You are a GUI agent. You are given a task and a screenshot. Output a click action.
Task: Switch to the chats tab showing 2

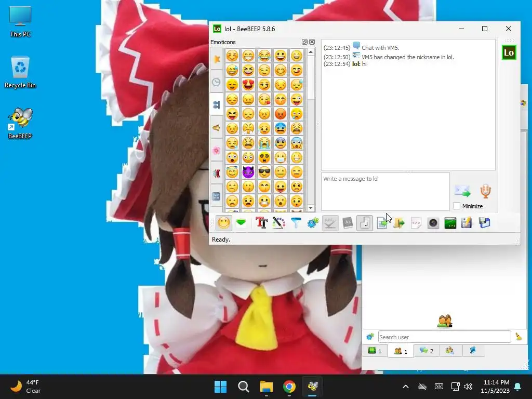[427, 351]
